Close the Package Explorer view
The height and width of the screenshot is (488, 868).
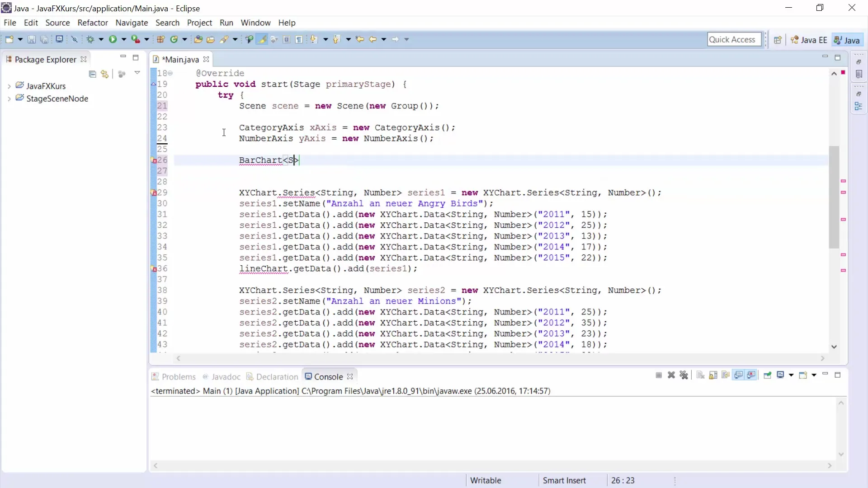tap(84, 59)
